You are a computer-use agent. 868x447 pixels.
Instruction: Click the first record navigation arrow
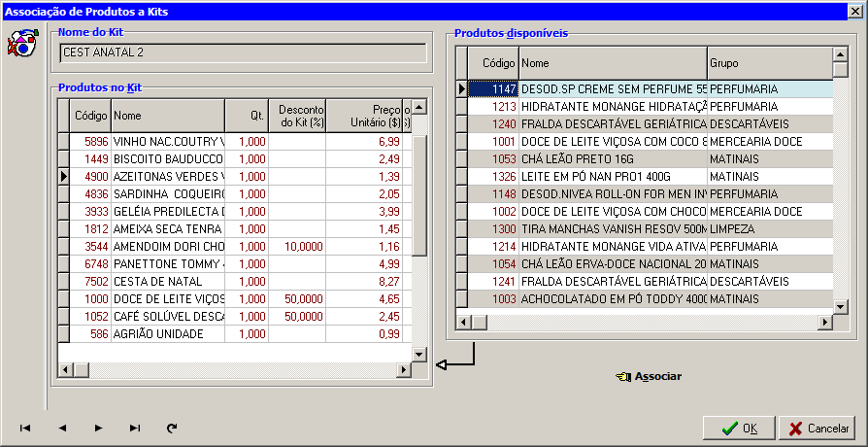[25, 428]
